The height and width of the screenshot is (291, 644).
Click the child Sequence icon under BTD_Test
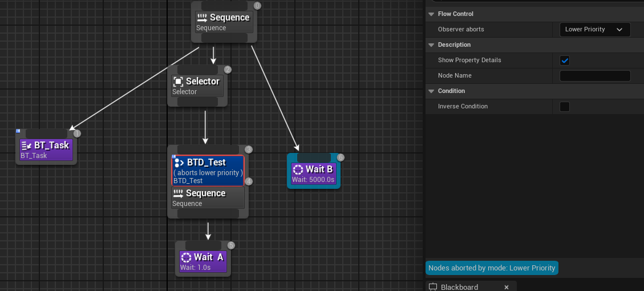tap(178, 193)
